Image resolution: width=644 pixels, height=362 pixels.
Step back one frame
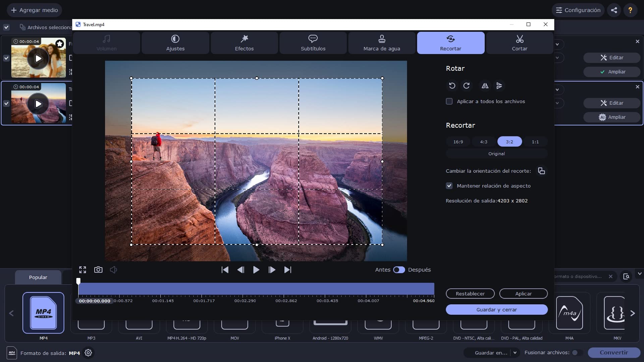[x=240, y=270]
